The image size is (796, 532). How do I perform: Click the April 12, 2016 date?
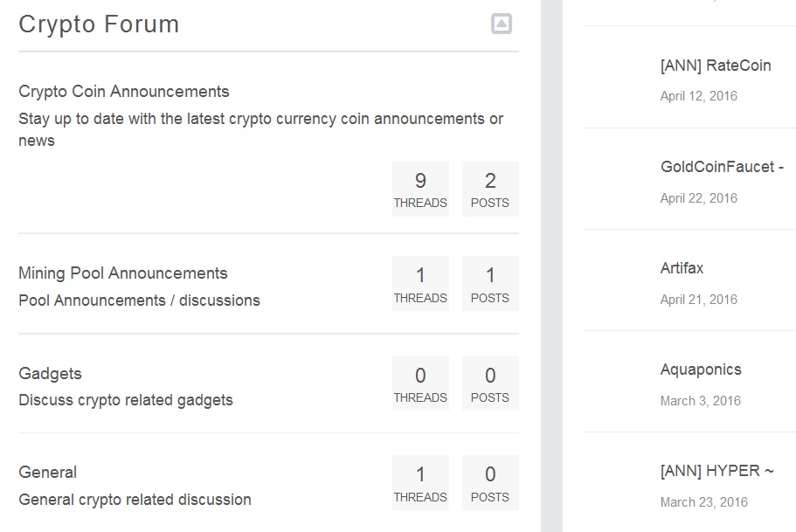pos(698,96)
